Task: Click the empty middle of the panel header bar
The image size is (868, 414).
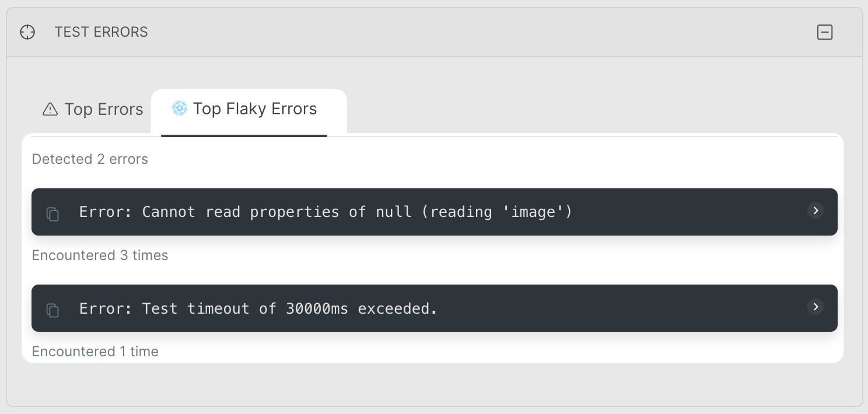Action: point(467,32)
